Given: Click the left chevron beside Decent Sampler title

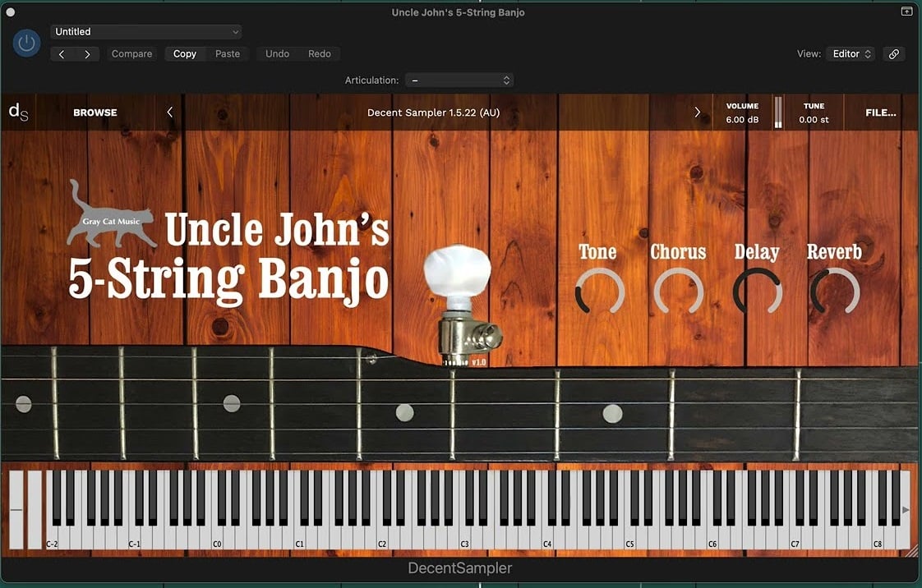Looking at the screenshot, I should [169, 112].
